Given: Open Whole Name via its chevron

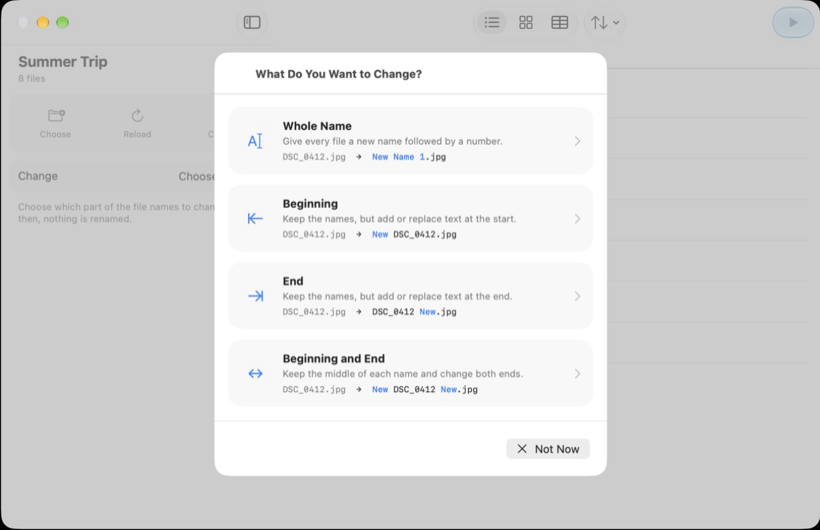Looking at the screenshot, I should [x=577, y=141].
